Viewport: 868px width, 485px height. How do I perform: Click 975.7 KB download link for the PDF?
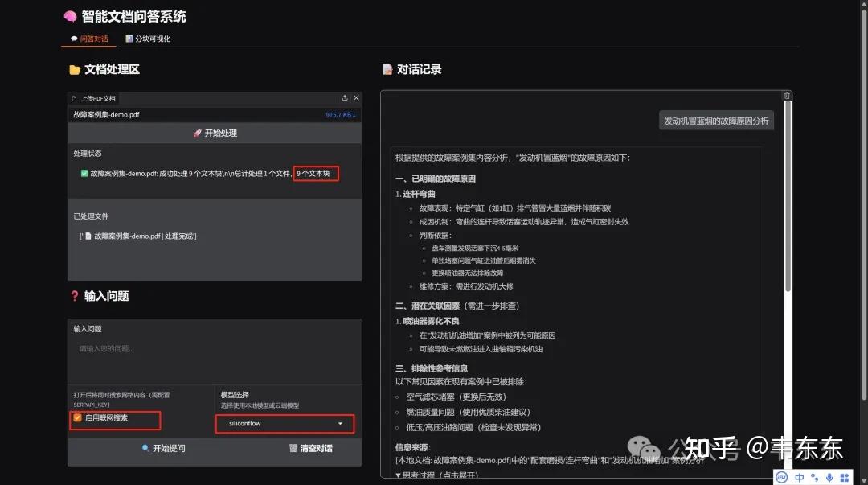(x=341, y=114)
